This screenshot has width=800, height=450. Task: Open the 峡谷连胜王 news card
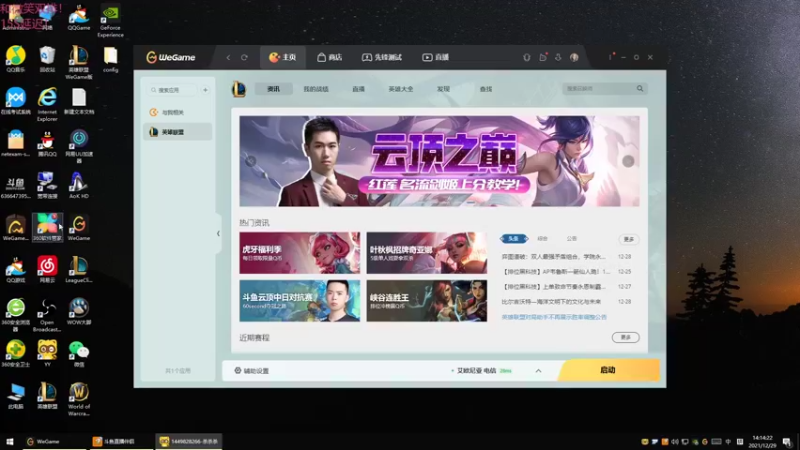click(427, 301)
